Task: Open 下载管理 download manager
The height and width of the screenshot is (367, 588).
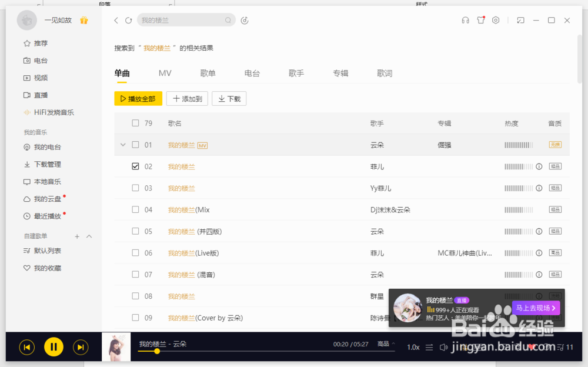Action: pos(42,164)
